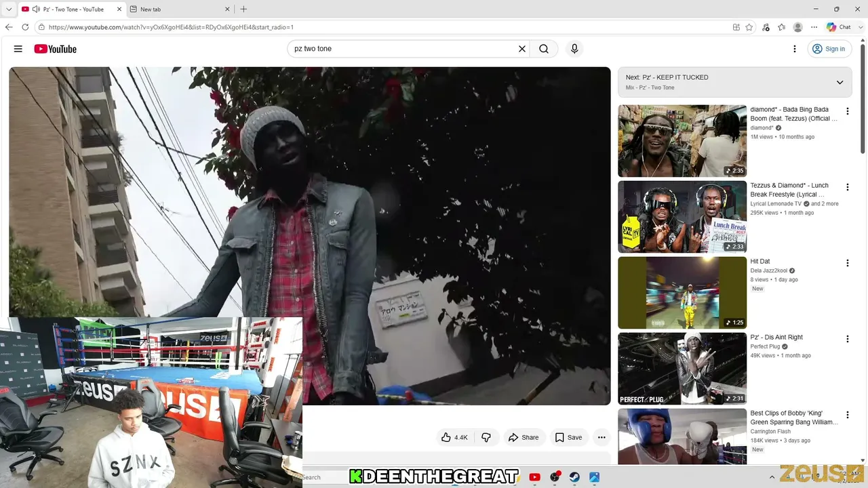Switch to the New tab
The width and height of the screenshot is (868, 488).
pyautogui.click(x=179, y=9)
